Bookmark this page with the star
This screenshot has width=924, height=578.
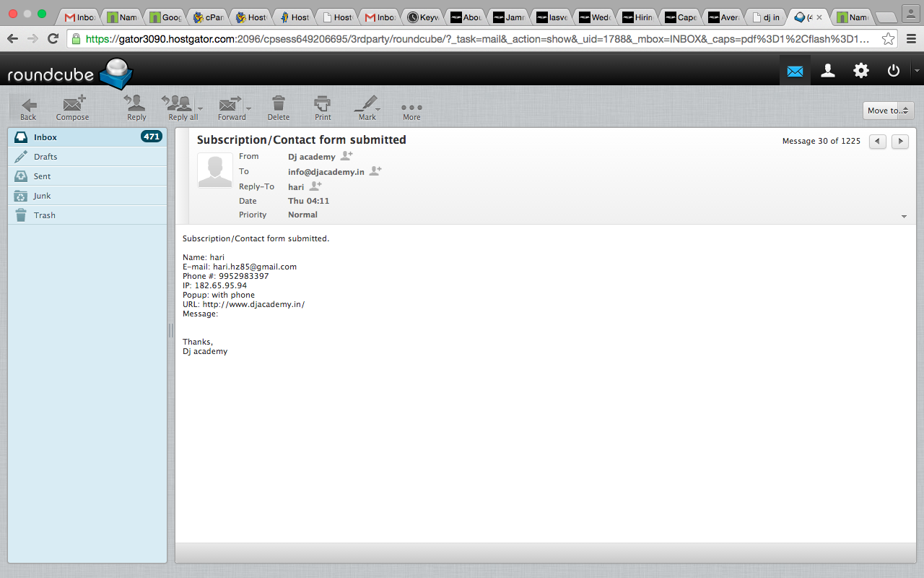[x=888, y=38]
